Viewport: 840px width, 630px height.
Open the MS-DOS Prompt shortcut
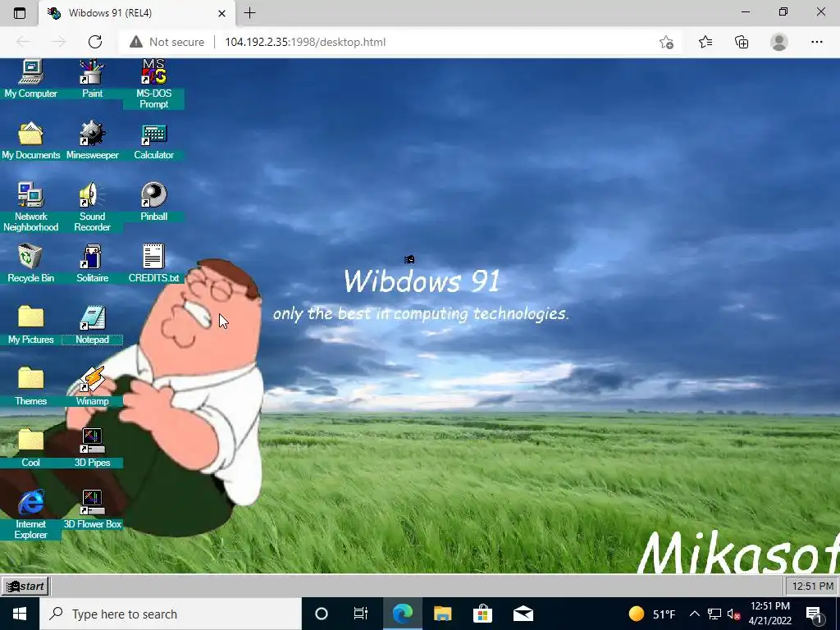[x=153, y=84]
